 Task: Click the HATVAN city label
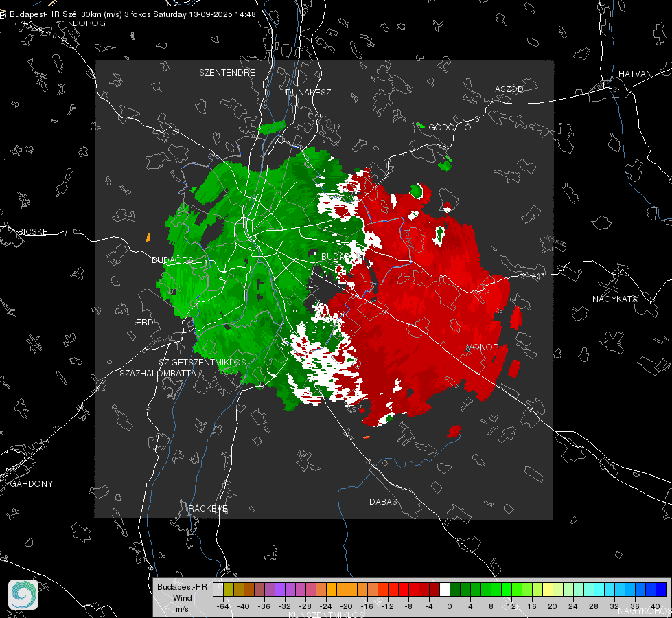point(635,73)
